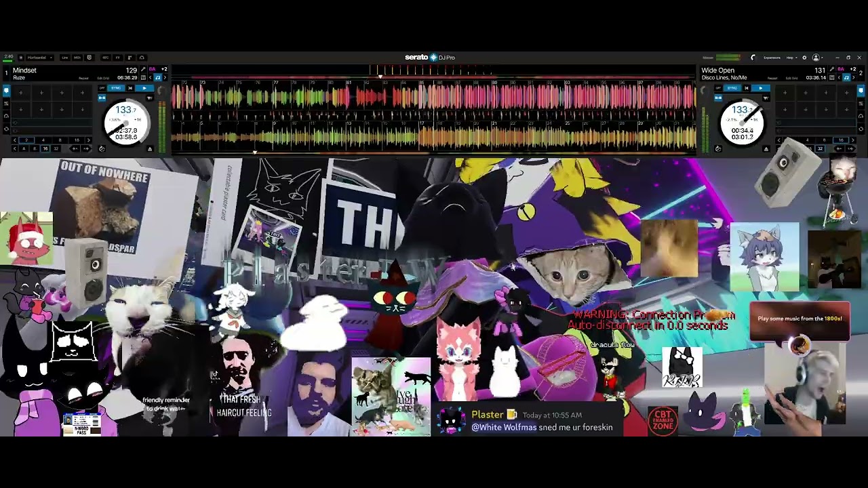The image size is (868, 488).
Task: Click play on the Wide Open deck
Action: coord(760,88)
